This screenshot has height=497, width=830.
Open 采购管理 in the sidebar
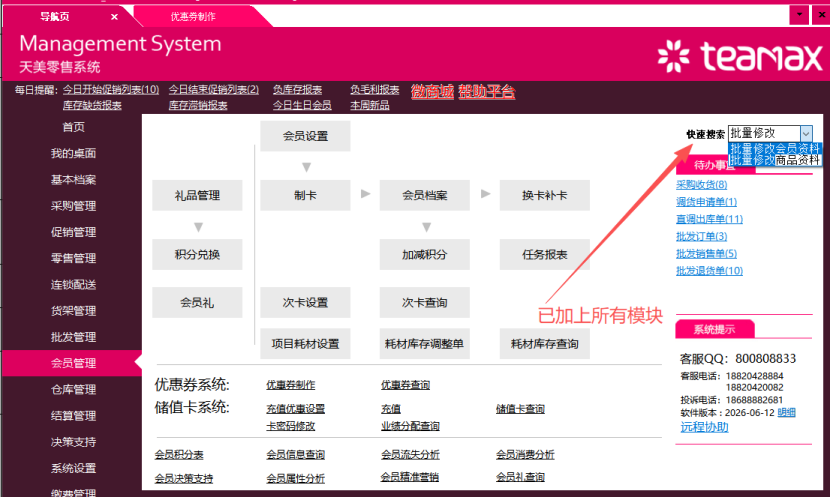[73, 206]
